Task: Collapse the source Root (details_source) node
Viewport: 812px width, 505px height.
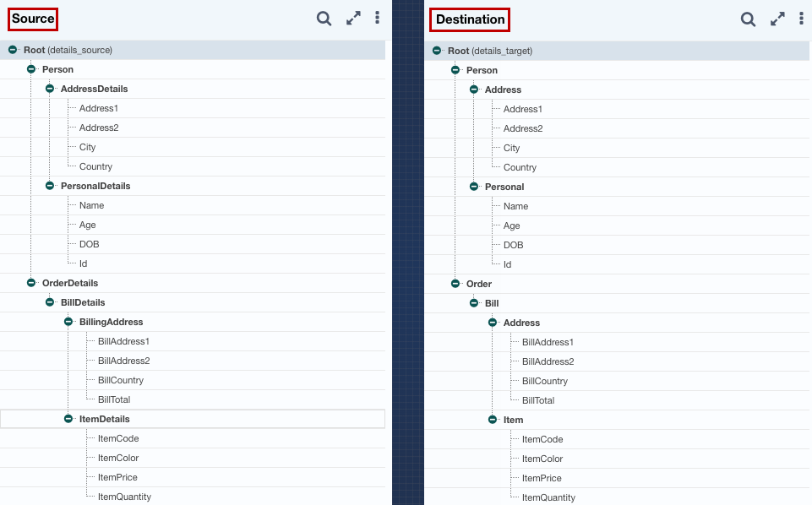Action: 13,50
